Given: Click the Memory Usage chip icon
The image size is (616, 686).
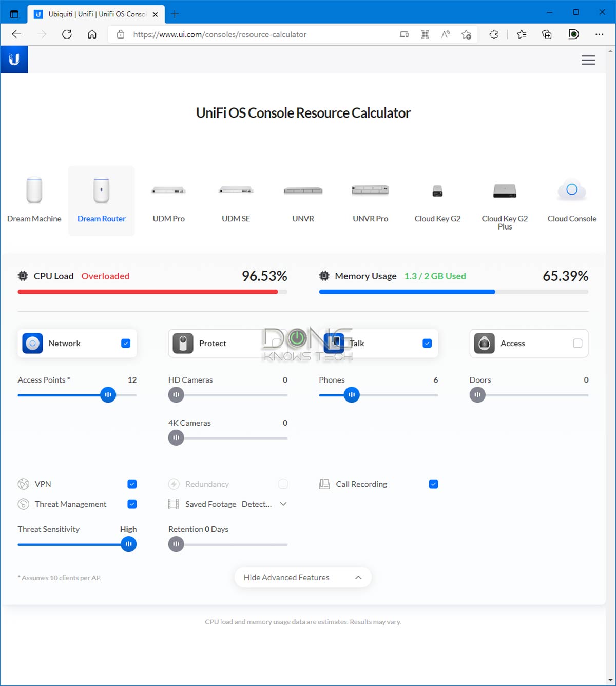Looking at the screenshot, I should [324, 276].
